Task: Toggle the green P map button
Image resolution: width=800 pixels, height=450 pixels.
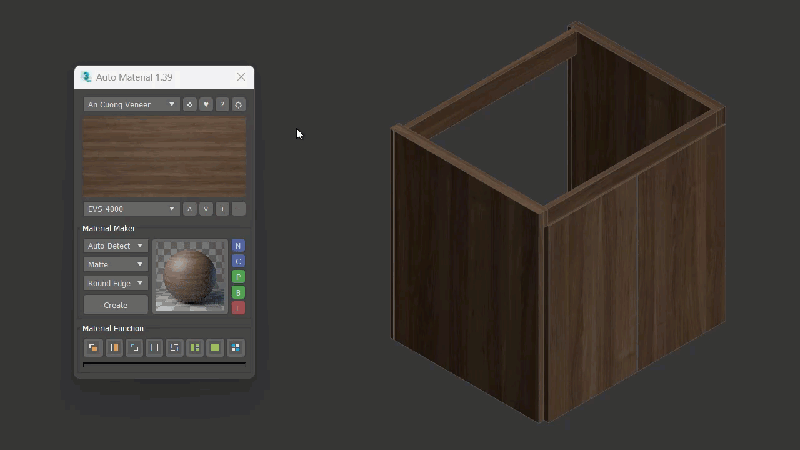Action: (x=239, y=276)
